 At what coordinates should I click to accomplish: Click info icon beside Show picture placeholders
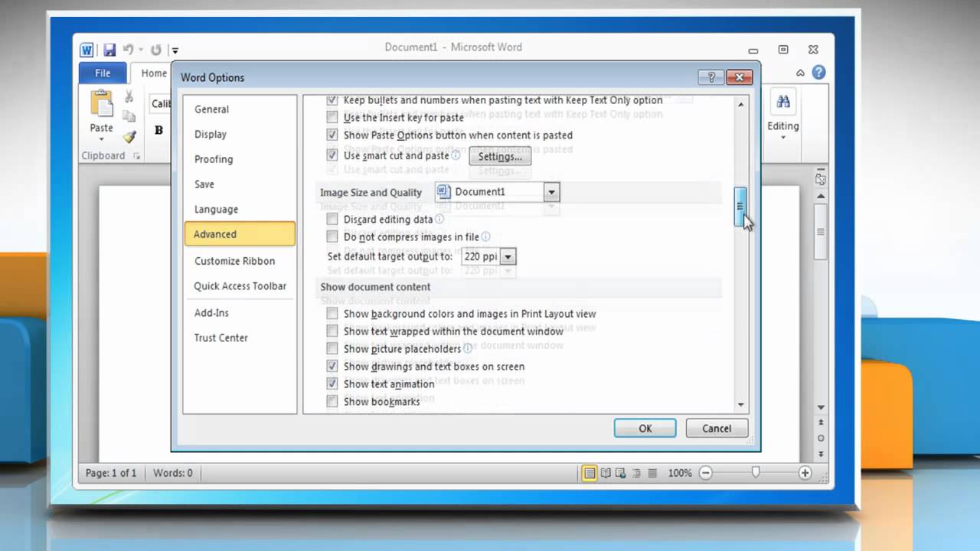tap(468, 348)
